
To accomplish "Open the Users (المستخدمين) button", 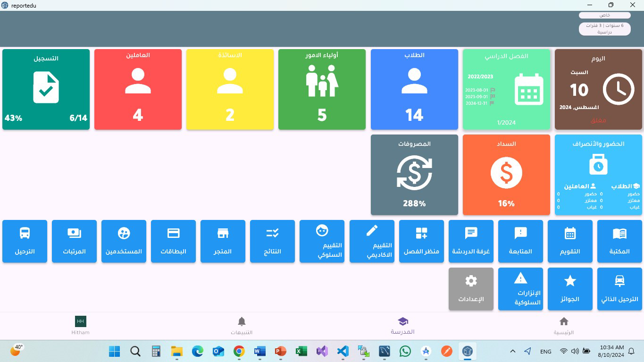I will point(124,241).
